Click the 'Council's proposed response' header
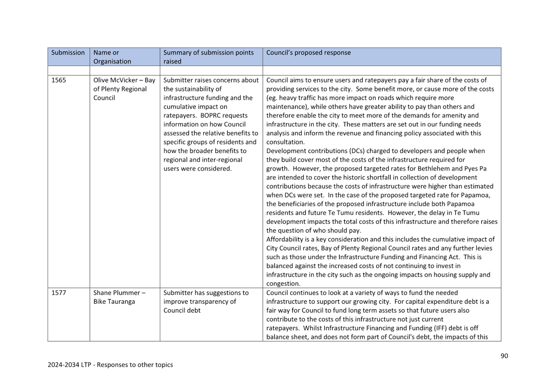Viewport: 555px width, 392px height. click(382, 57)
